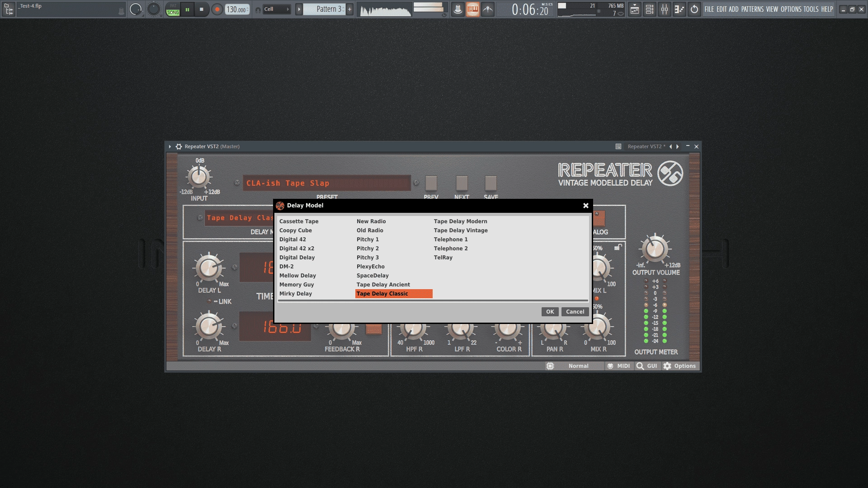
Task: Open the Channel rack icon
Action: pyautogui.click(x=650, y=9)
